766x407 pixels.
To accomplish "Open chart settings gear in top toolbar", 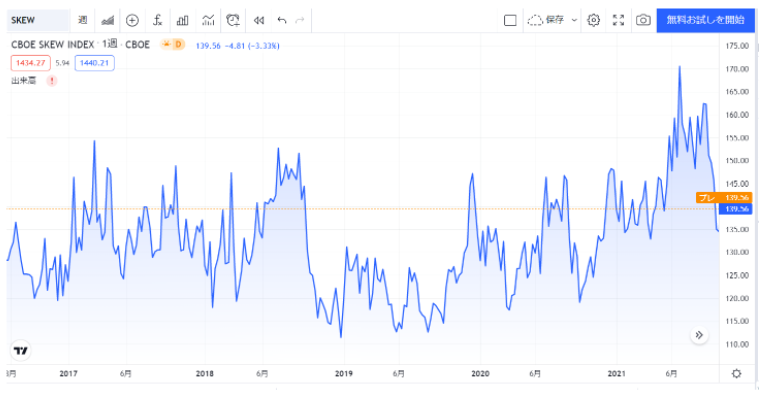I will point(594,20).
